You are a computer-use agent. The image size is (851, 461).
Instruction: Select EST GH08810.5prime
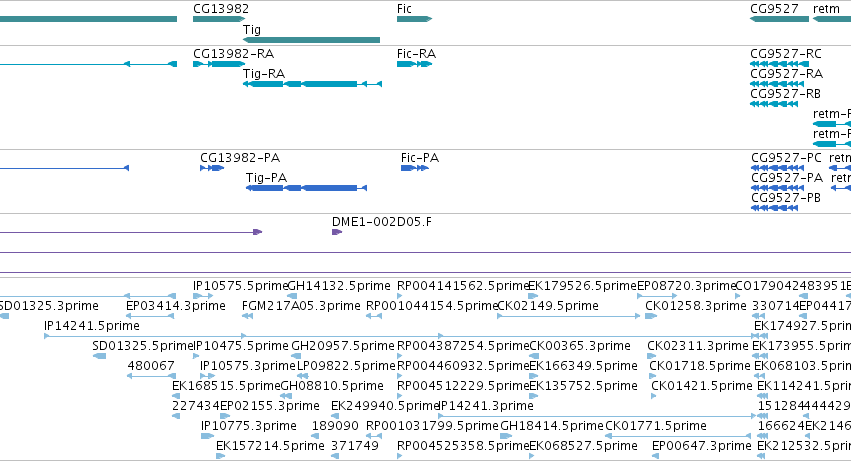[x=332, y=387]
